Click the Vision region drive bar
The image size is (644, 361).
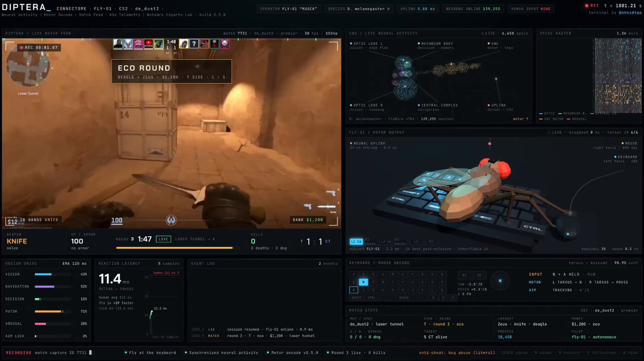point(53,274)
